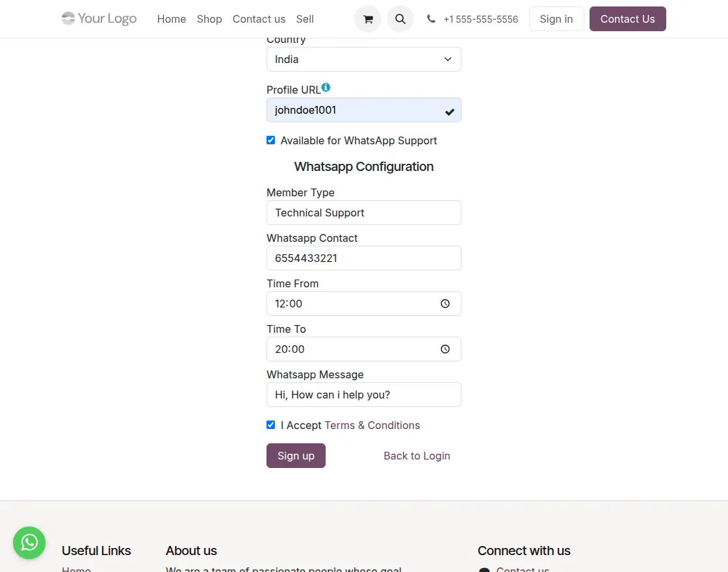This screenshot has height=572, width=728.
Task: Go to the Home menu item
Action: coord(172,19)
